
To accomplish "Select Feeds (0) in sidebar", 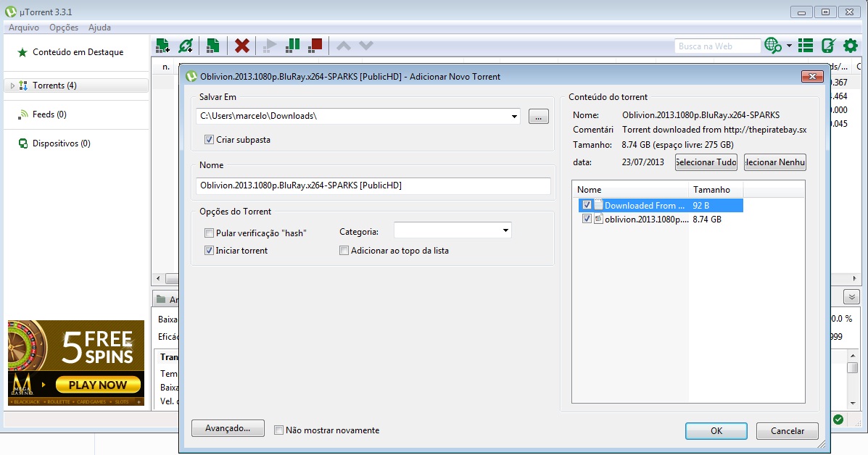I will [x=49, y=114].
